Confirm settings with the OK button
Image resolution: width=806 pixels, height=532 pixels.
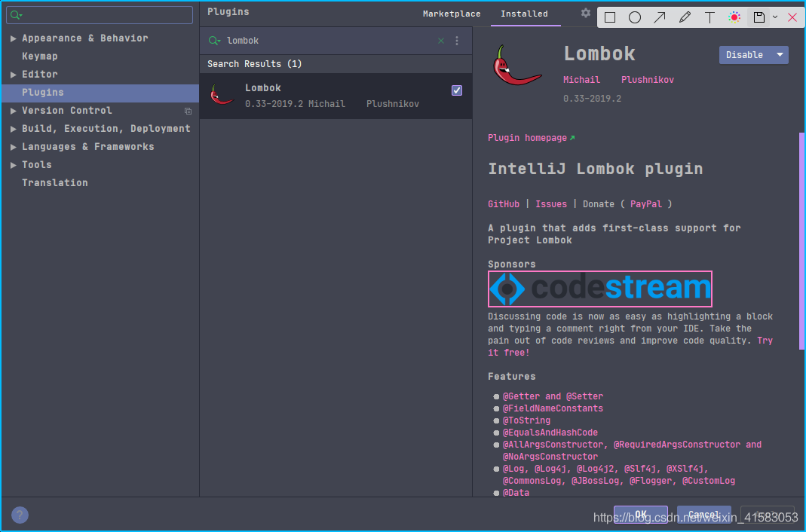(641, 514)
